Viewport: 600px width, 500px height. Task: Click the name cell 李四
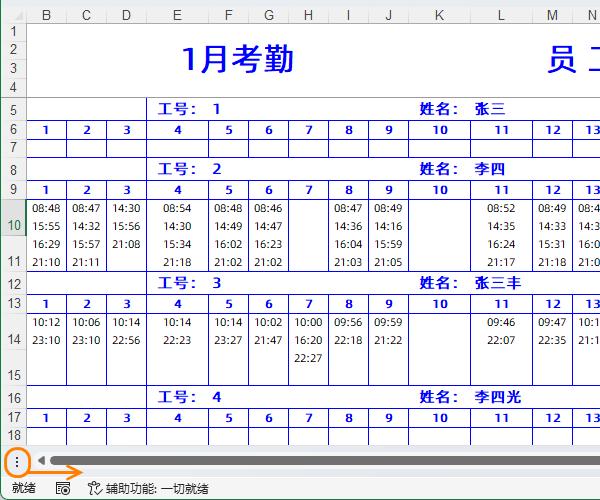click(490, 169)
